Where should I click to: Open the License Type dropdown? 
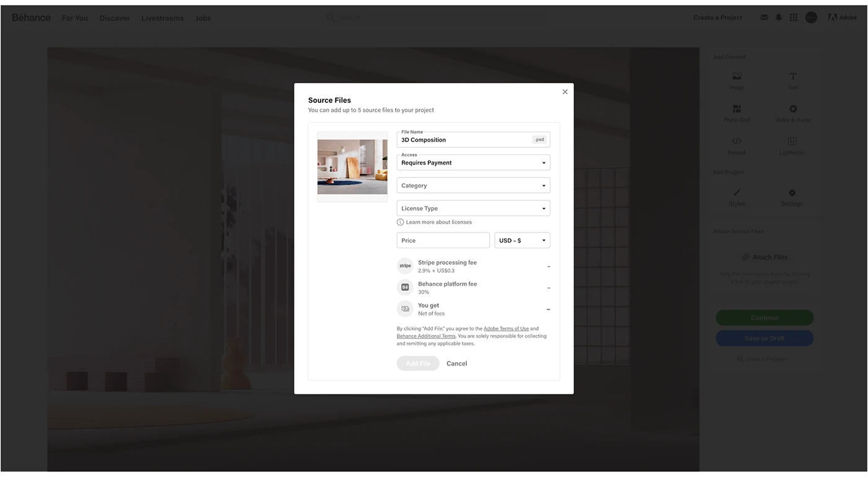coord(473,208)
